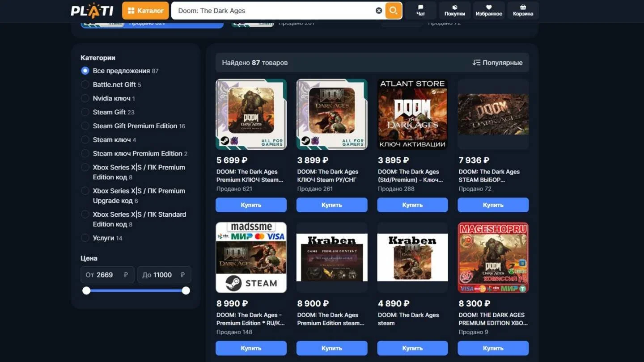Viewport: 644px width, 362px height.
Task: Click the Продано 288 sold count
Action: [396, 189]
